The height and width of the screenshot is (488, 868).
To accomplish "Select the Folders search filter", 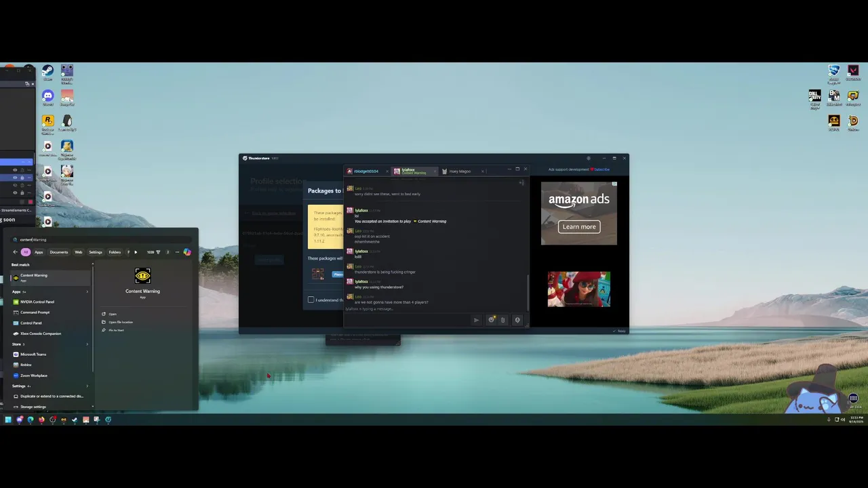I will 115,252.
